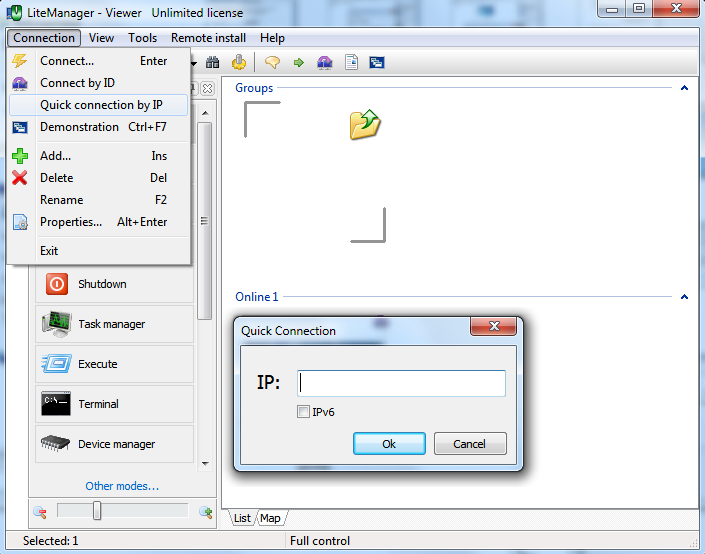This screenshot has height=554, width=705.
Task: Click the lightning Connect menu icon
Action: pyautogui.click(x=20, y=61)
